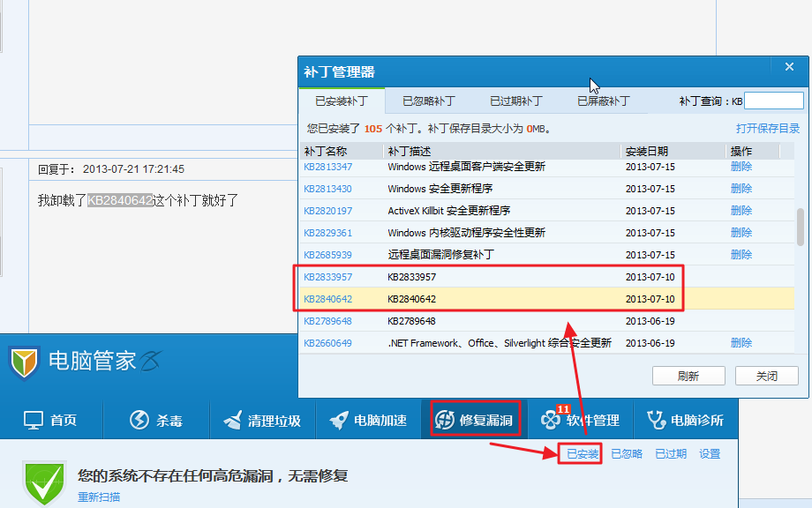This screenshot has width=812, height=508.
Task: Open 软件管理 software manager
Action: click(x=581, y=420)
